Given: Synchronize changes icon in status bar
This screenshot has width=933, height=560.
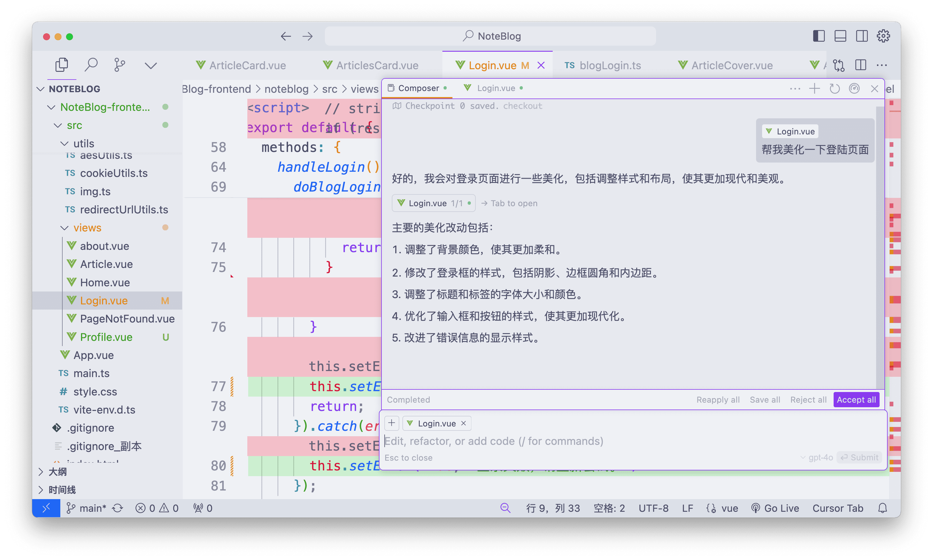Looking at the screenshot, I should click(118, 508).
